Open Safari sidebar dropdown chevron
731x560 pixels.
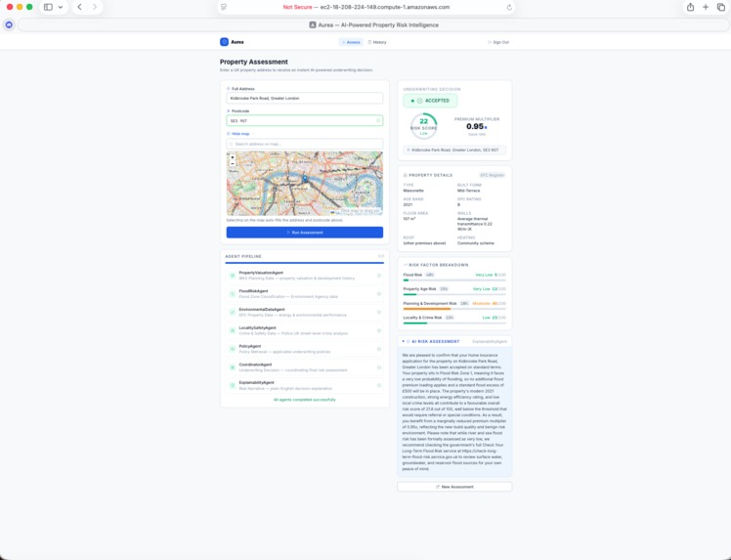tap(61, 7)
